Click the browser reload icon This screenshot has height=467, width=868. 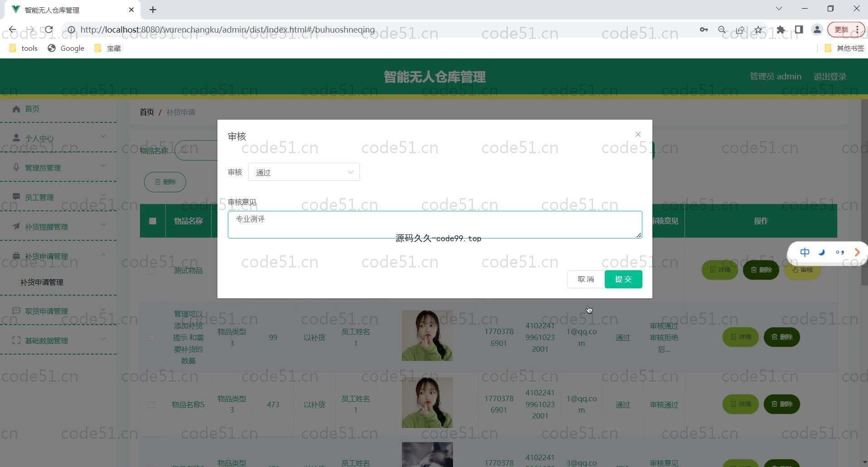[x=49, y=30]
